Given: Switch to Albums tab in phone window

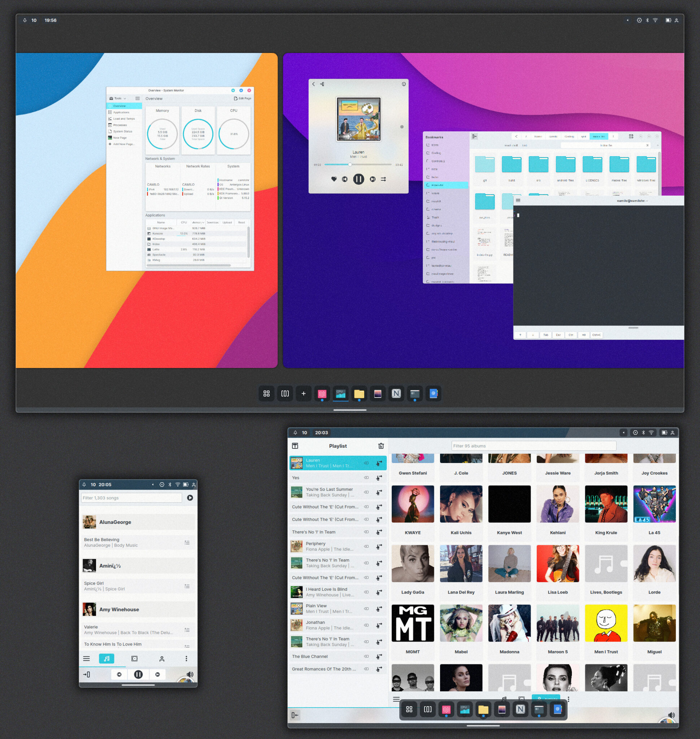Looking at the screenshot, I should tap(134, 659).
